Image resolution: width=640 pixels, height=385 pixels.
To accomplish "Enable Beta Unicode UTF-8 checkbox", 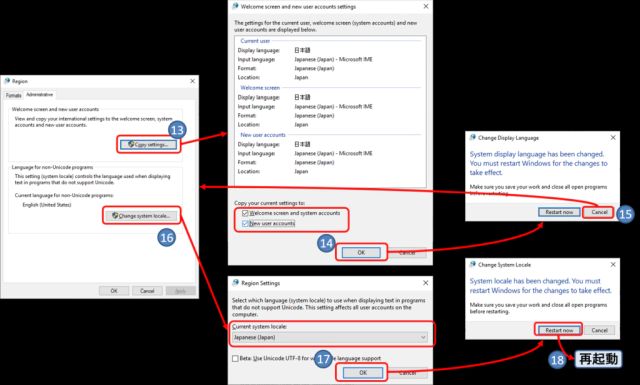I will tap(235, 358).
